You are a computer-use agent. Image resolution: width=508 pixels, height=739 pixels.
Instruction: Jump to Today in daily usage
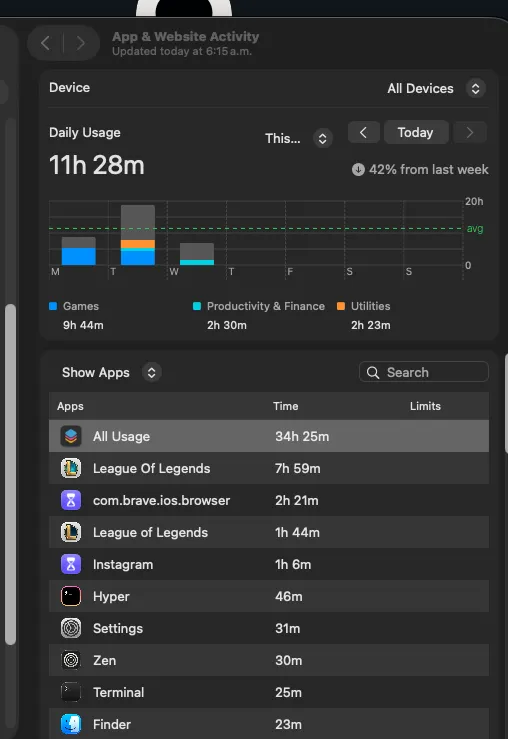(416, 132)
